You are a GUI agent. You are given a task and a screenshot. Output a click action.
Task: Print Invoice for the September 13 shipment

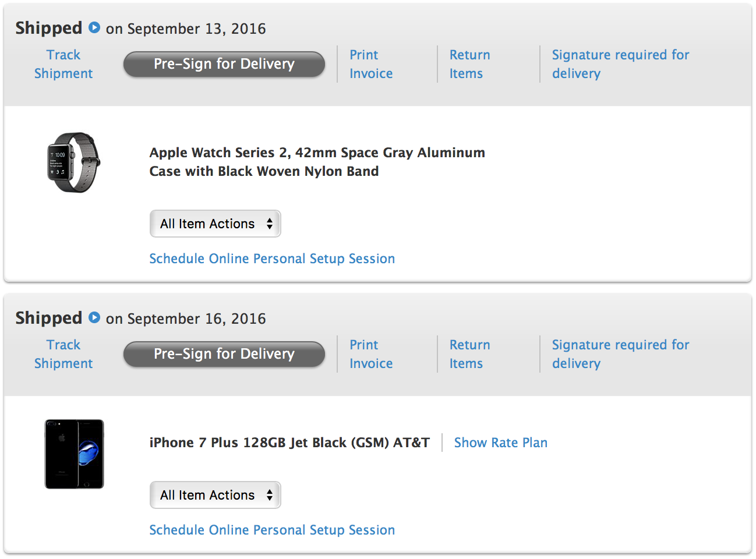[371, 64]
